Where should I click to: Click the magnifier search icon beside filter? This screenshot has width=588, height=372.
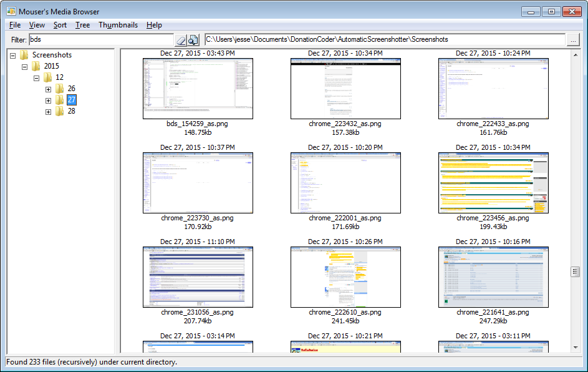click(193, 40)
